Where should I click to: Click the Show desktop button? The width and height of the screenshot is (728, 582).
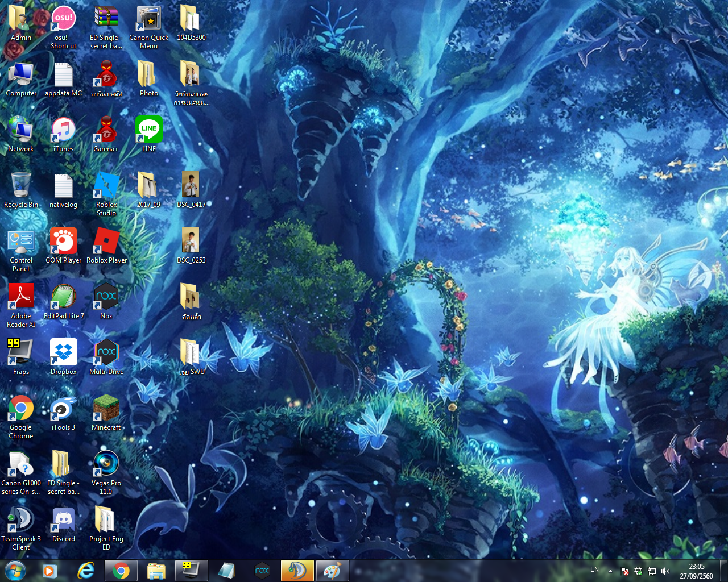pyautogui.click(x=723, y=571)
